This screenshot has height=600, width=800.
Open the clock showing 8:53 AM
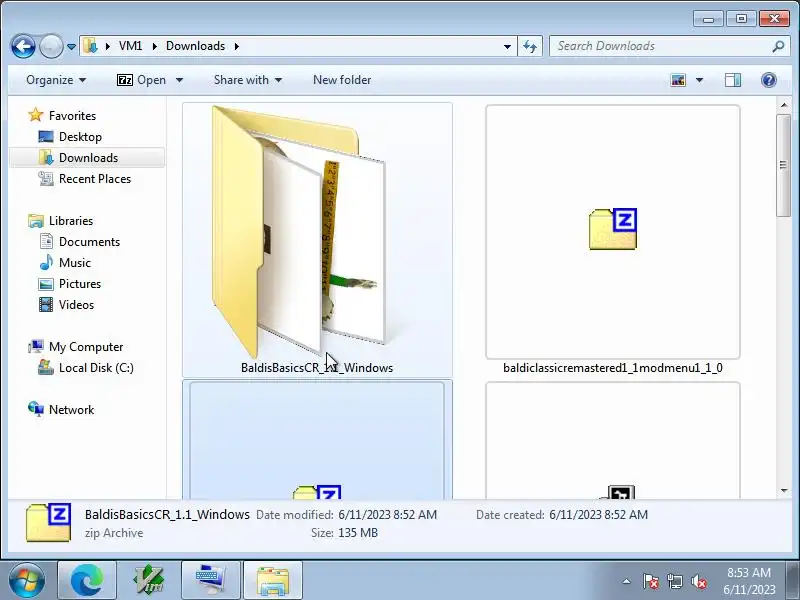tap(749, 581)
